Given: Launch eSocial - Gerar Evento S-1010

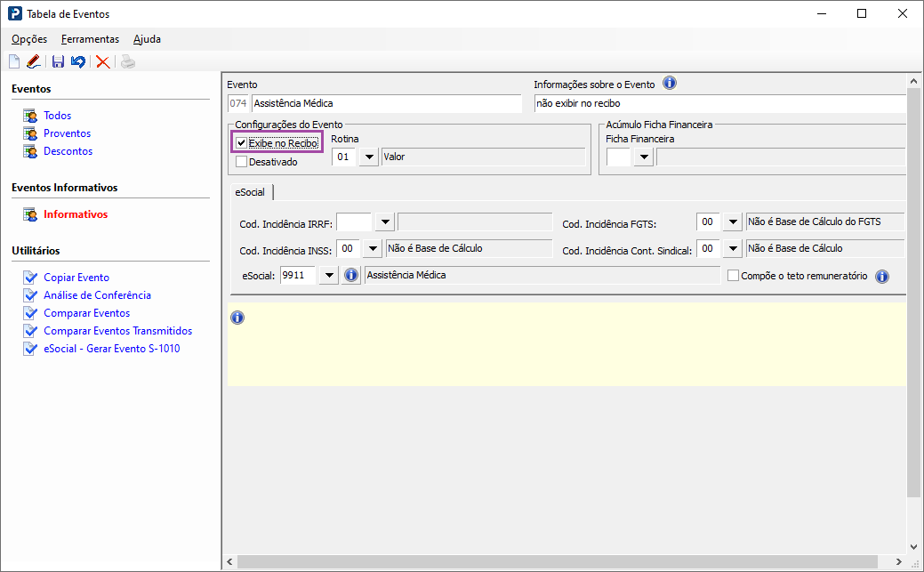Looking at the screenshot, I should 112,349.
